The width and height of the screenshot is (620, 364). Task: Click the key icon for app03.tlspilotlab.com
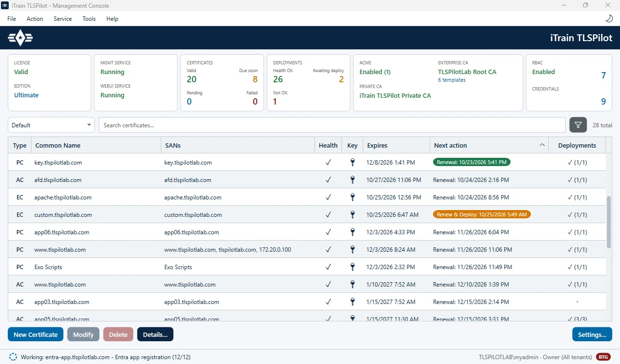click(353, 302)
